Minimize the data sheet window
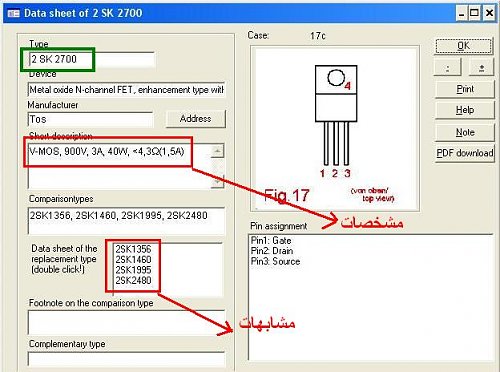Image resolution: width=500 pixels, height=372 pixels. [x=461, y=14]
